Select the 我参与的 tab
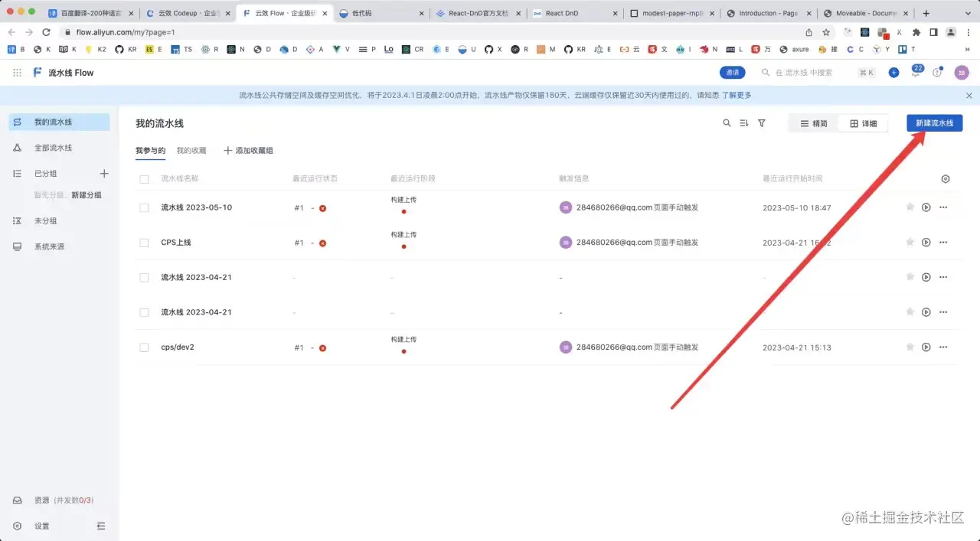Viewport: 980px width, 541px height. point(150,151)
